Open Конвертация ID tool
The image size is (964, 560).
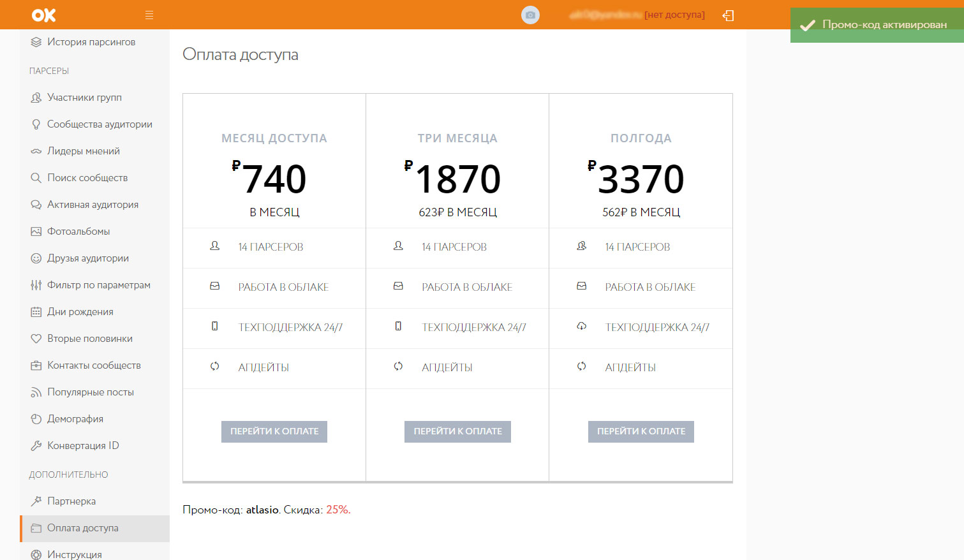(x=83, y=446)
